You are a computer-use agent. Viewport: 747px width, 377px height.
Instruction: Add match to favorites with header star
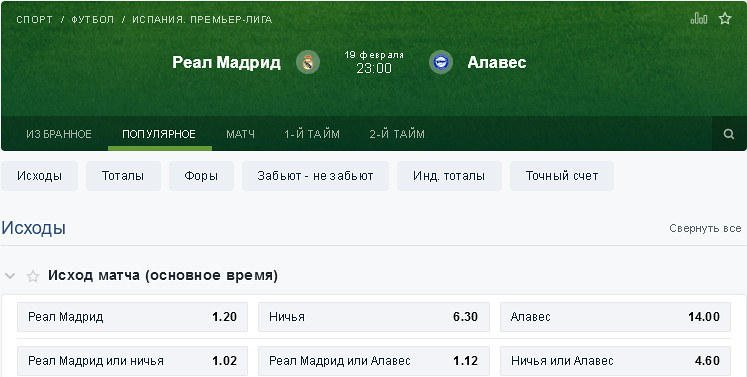pos(725,19)
